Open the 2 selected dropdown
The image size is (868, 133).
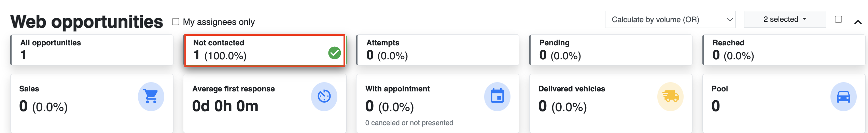point(785,19)
